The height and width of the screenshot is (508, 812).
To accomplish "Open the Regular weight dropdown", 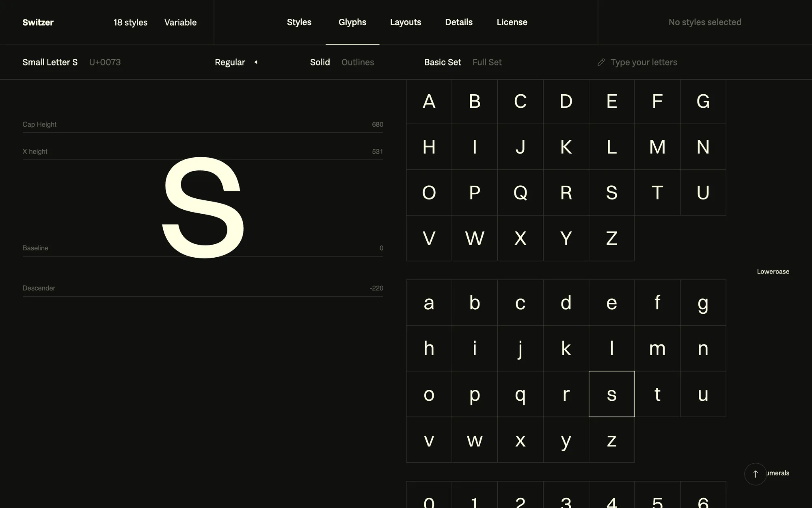I will (230, 62).
